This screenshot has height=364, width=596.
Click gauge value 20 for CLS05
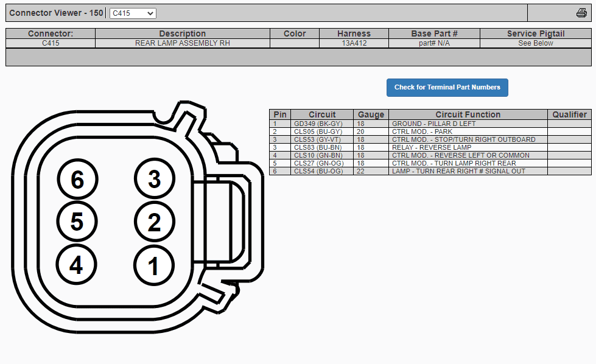coord(371,131)
